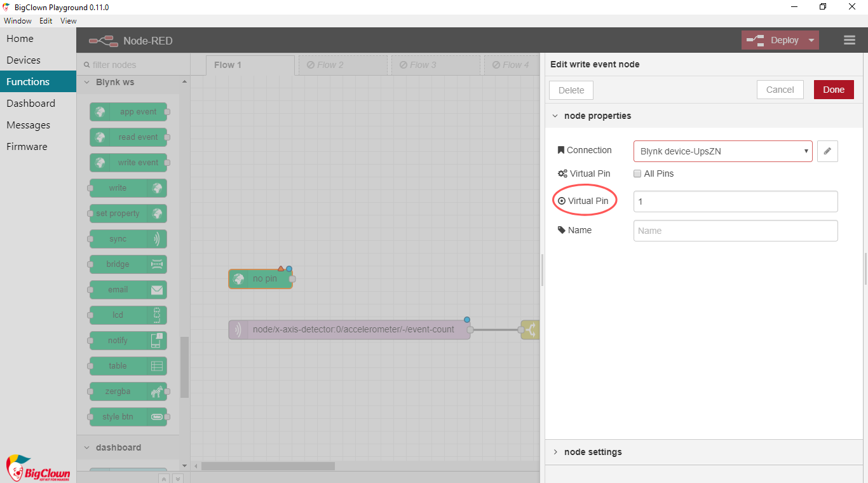This screenshot has height=483, width=868.
Task: Go to Home in sidebar
Action: 38,39
